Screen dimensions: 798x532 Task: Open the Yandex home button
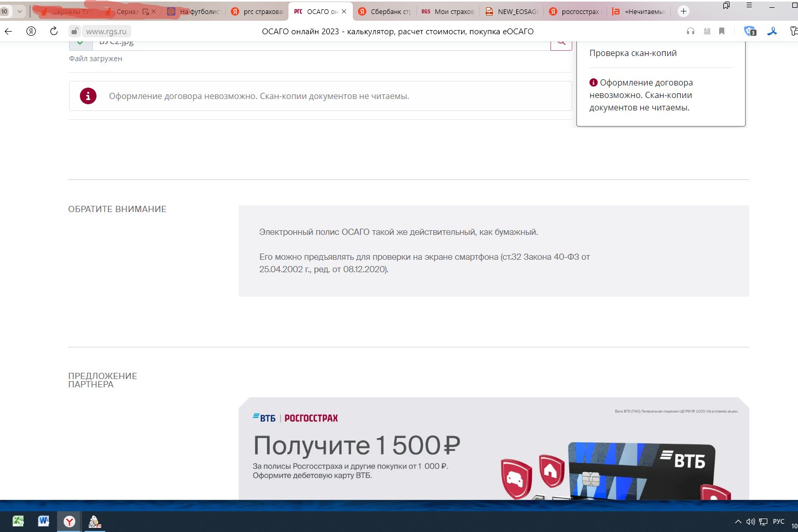pyautogui.click(x=31, y=31)
